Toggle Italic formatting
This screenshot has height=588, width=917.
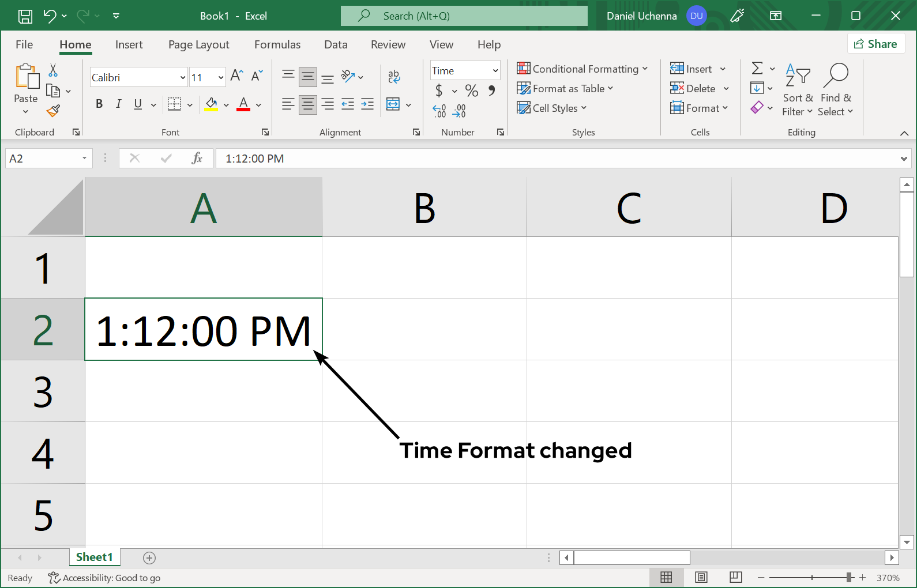(118, 104)
